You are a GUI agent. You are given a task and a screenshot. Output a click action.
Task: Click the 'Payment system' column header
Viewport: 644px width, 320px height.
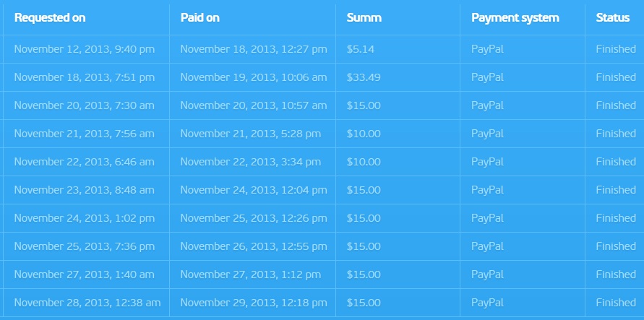515,18
